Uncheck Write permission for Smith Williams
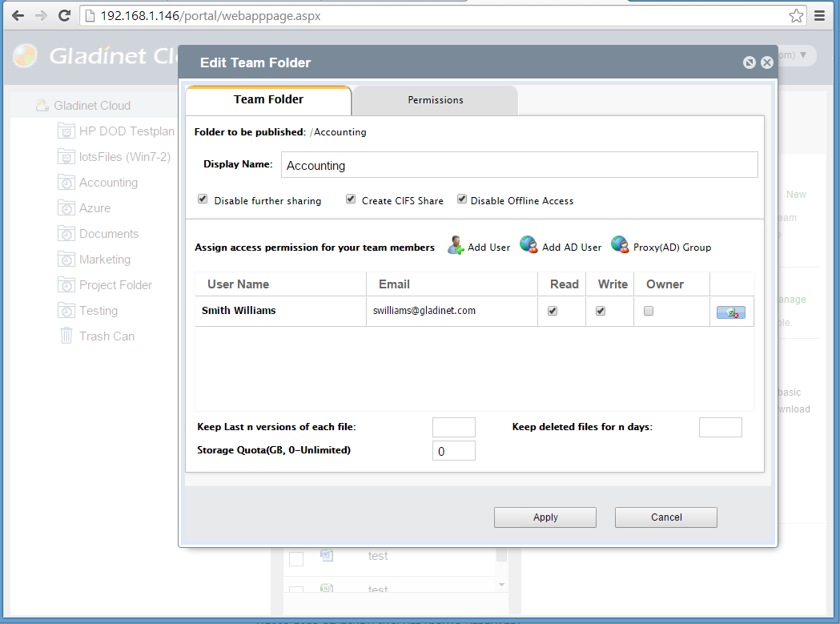Viewport: 840px width, 624px height. click(601, 311)
